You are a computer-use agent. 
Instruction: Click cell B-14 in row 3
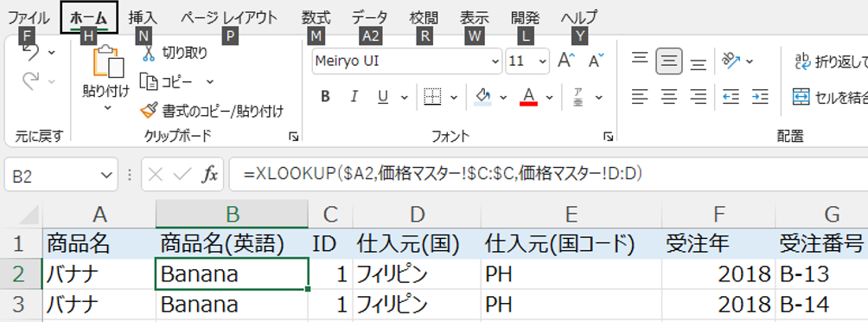[821, 305]
